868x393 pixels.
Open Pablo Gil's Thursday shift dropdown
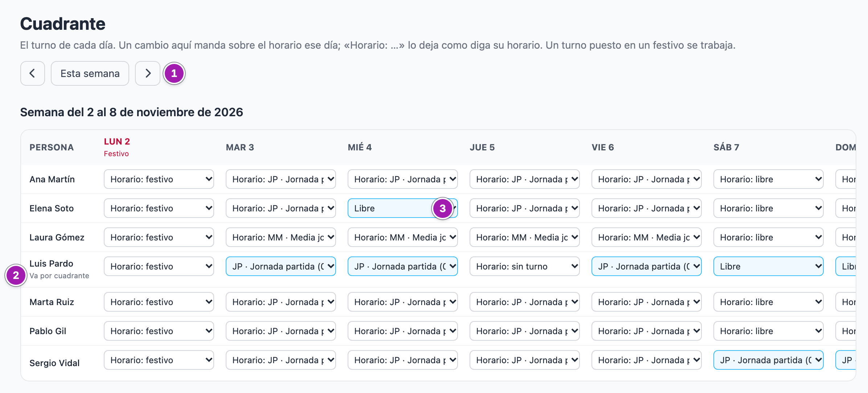(525, 331)
